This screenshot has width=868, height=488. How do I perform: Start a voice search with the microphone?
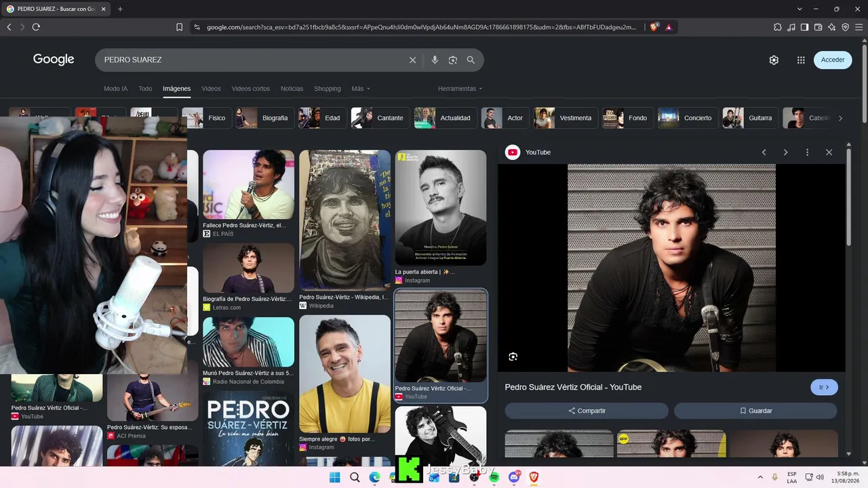click(x=435, y=60)
